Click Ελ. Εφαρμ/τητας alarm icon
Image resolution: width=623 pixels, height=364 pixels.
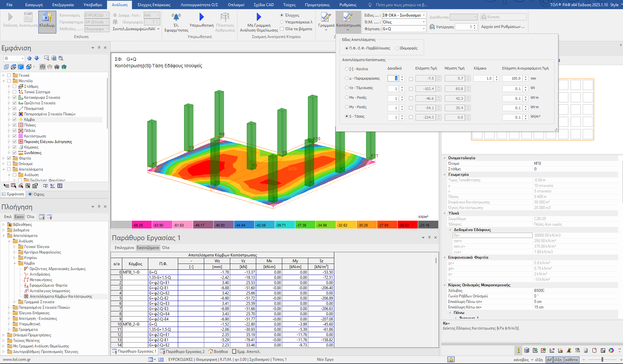tap(176, 17)
